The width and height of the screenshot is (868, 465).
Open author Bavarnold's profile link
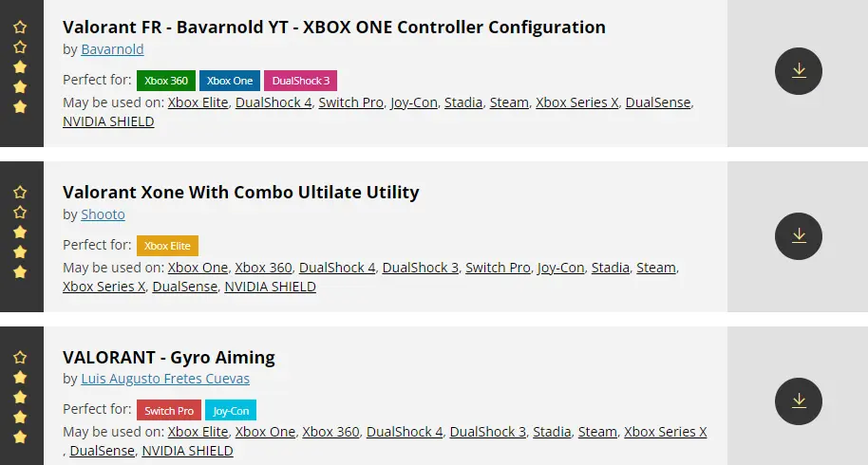pos(112,49)
